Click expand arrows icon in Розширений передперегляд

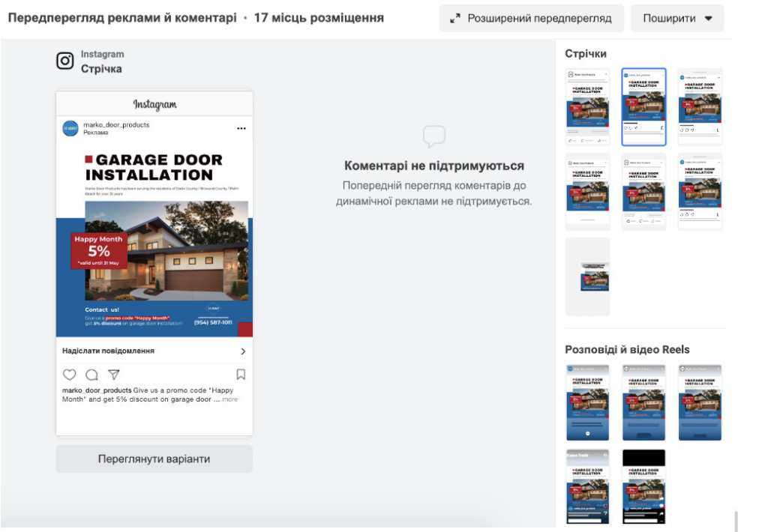454,19
